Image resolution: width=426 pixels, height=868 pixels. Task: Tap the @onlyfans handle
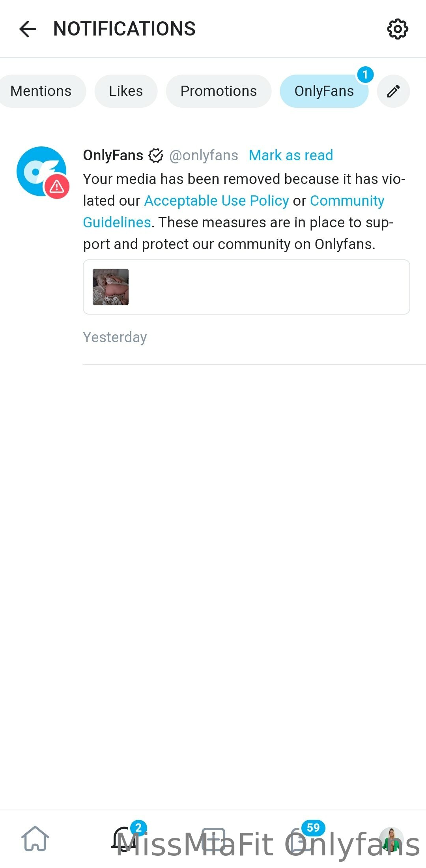pos(204,156)
